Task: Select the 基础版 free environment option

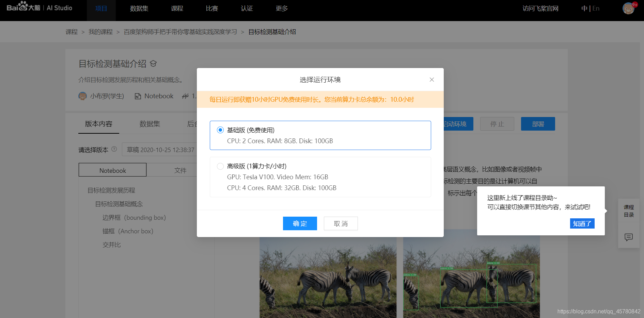Action: pyautogui.click(x=220, y=130)
